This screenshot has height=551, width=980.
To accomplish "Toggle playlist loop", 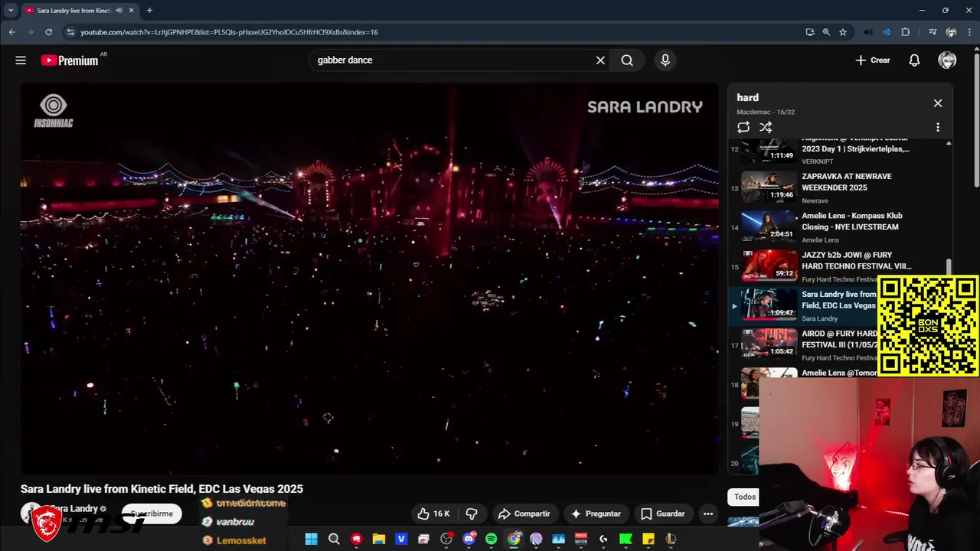I will tap(743, 127).
